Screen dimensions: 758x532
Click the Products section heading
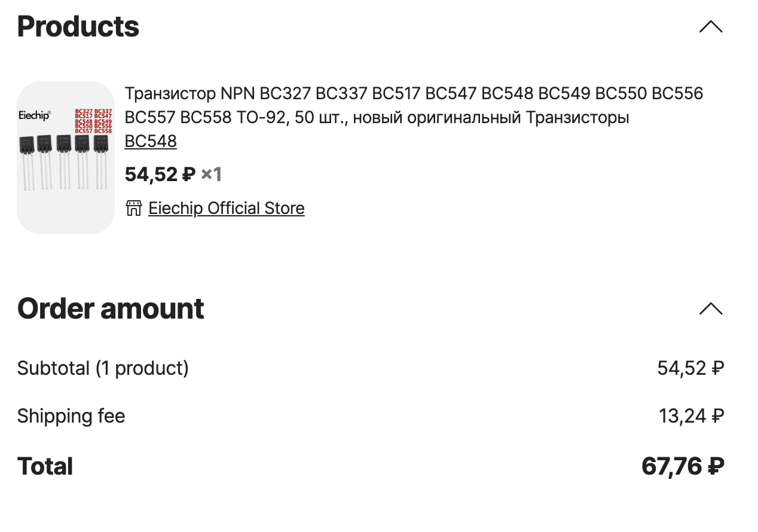click(78, 27)
